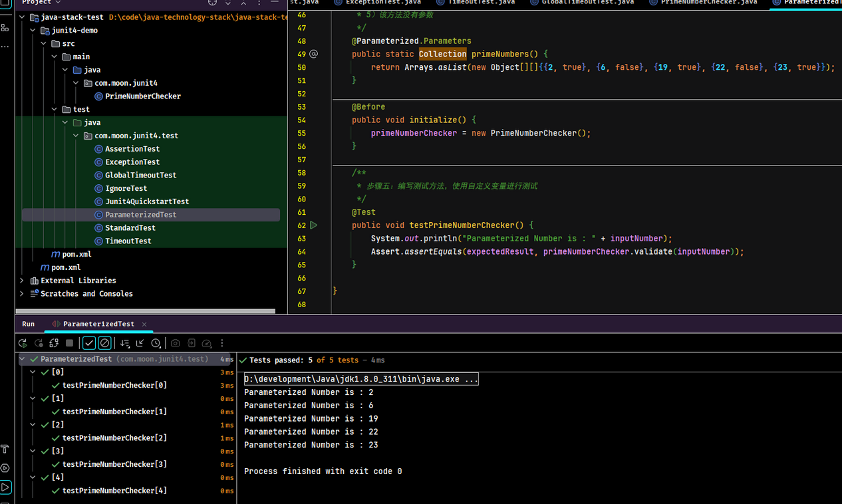The image size is (842, 504).
Task: Toggle Show Passed tests checkmark button
Action: click(89, 343)
